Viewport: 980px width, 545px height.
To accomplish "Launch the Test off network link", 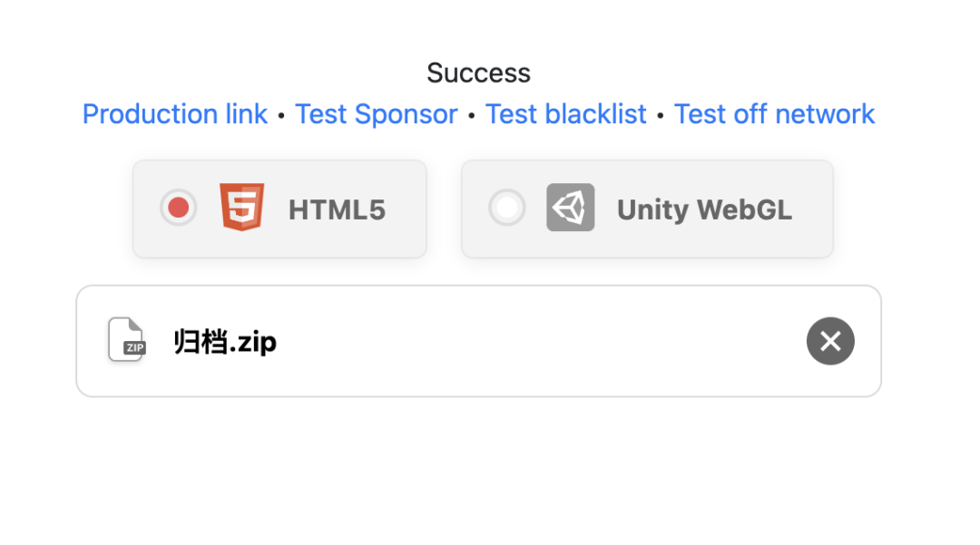I will 774,114.
